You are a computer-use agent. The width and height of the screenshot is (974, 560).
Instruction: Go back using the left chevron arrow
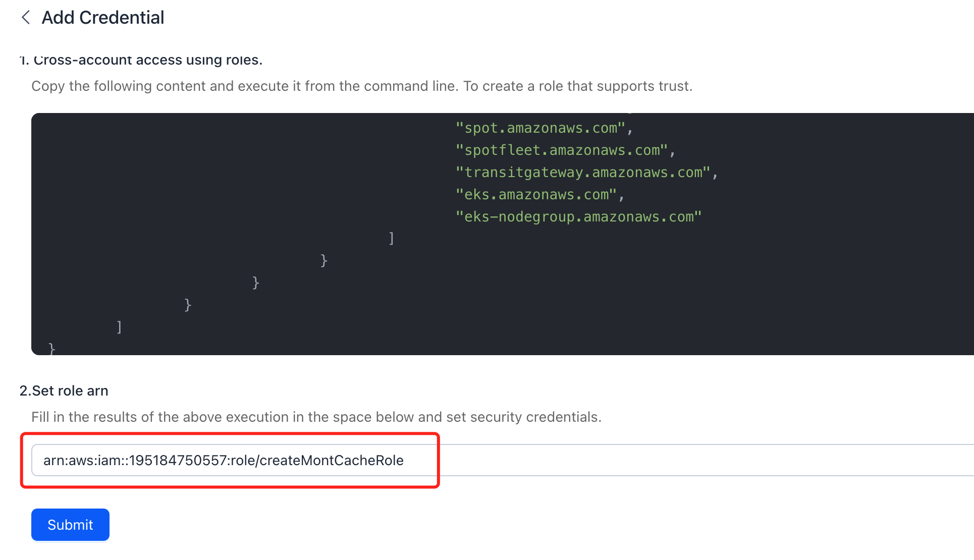point(26,18)
